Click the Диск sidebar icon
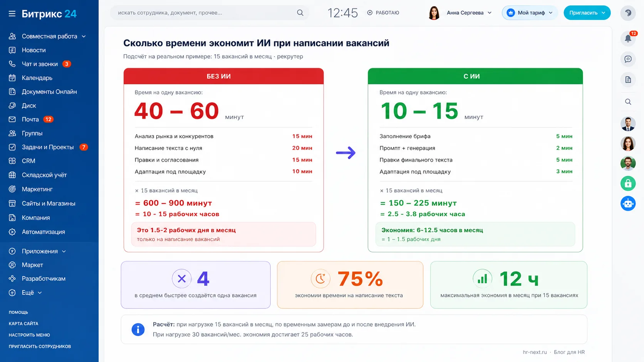 [12, 105]
